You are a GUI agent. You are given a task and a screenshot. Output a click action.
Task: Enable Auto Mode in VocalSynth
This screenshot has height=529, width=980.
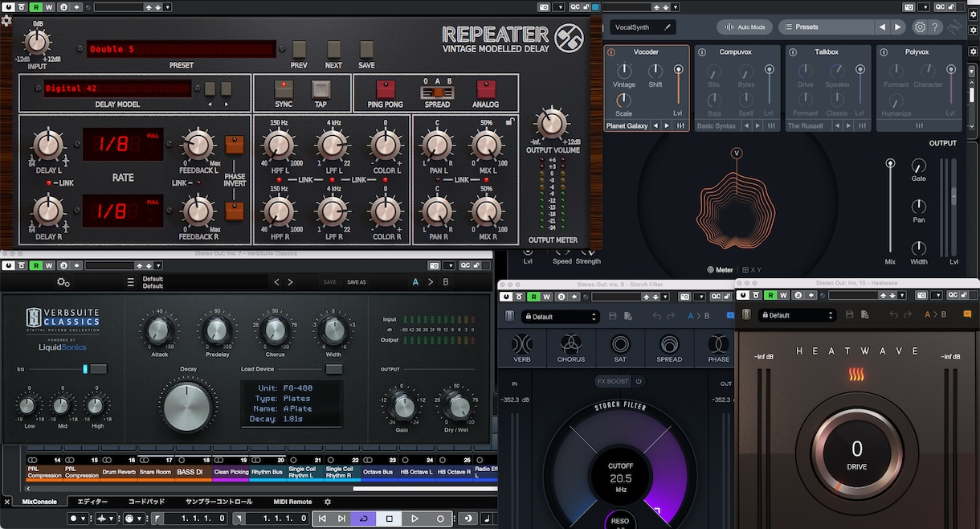(x=744, y=27)
